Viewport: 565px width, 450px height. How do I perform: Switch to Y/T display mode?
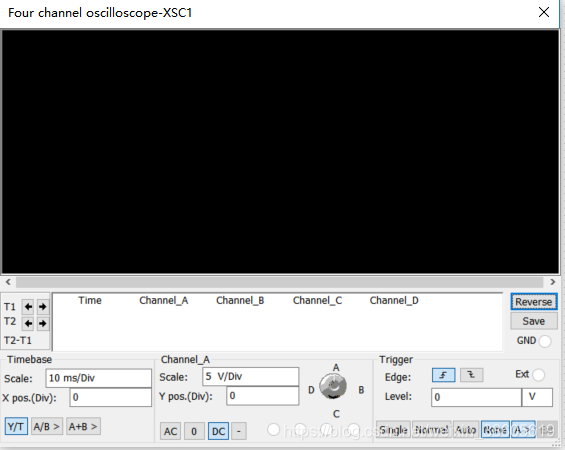click(16, 427)
